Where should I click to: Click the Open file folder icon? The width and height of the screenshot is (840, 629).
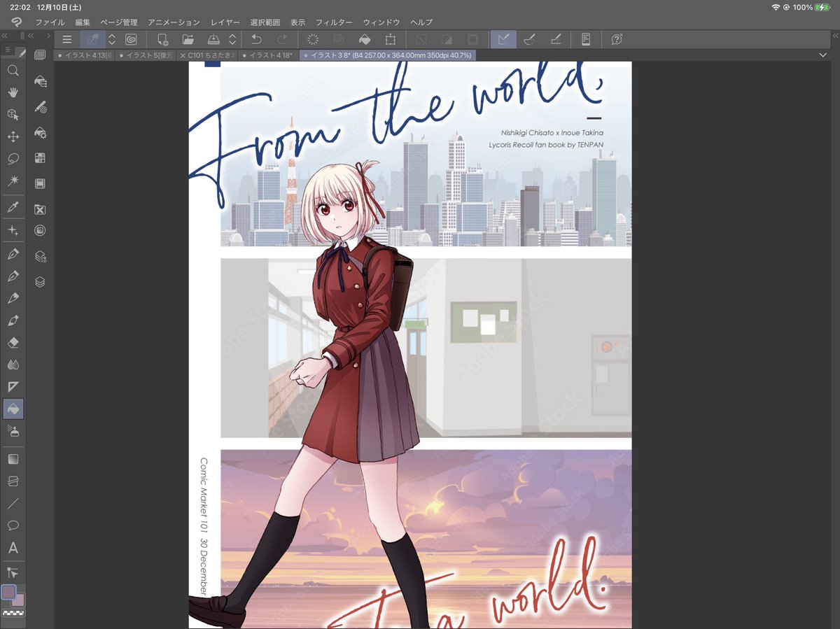(188, 40)
